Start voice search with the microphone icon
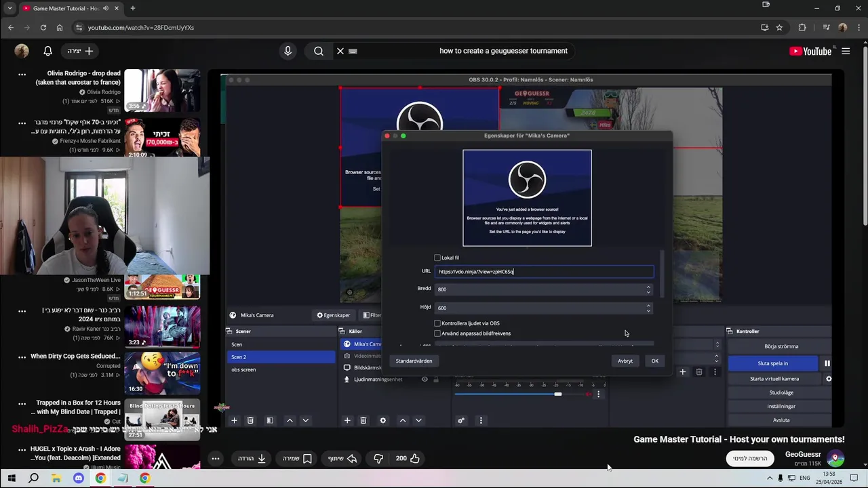The height and width of the screenshot is (488, 868). [x=288, y=51]
